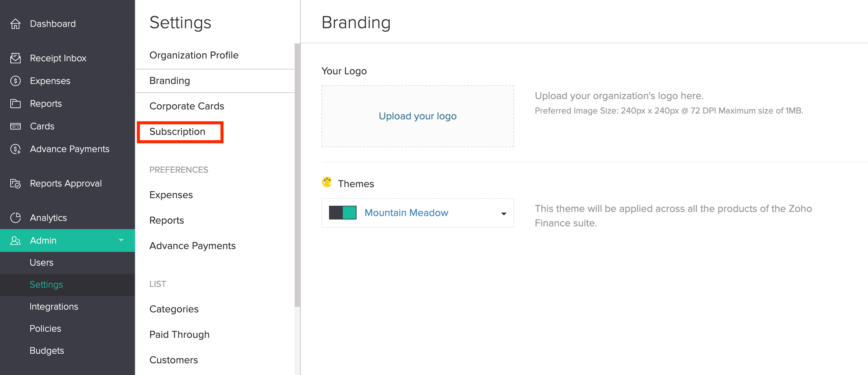Click the Admin users icon

tap(15, 240)
